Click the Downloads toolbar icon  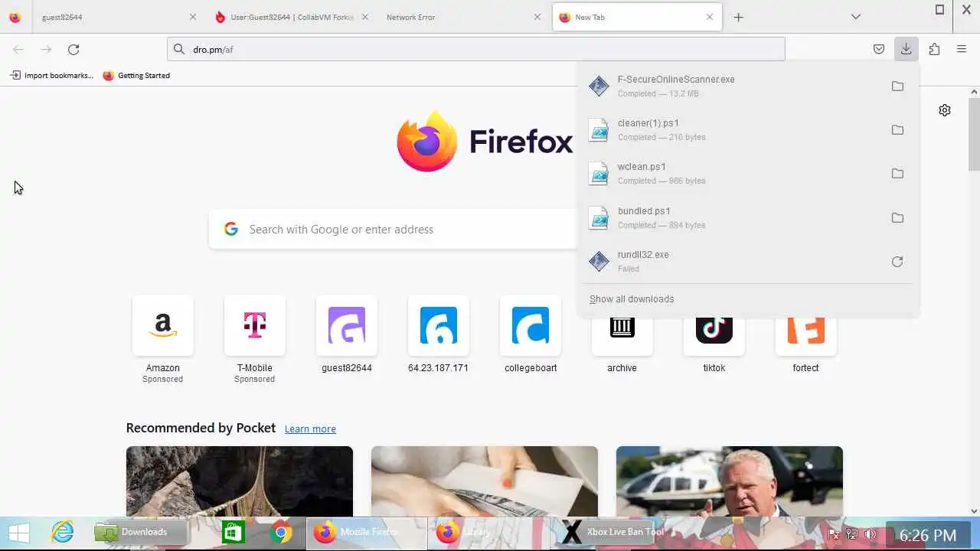coord(906,50)
